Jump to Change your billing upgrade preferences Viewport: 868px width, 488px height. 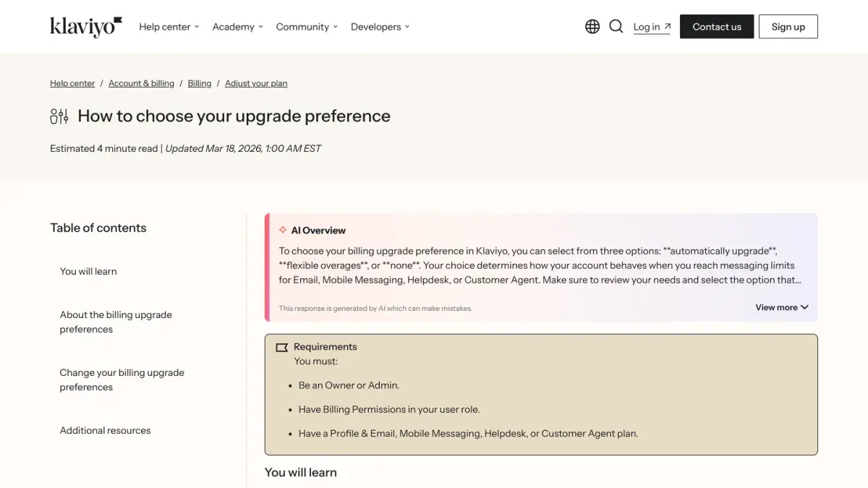tap(122, 380)
